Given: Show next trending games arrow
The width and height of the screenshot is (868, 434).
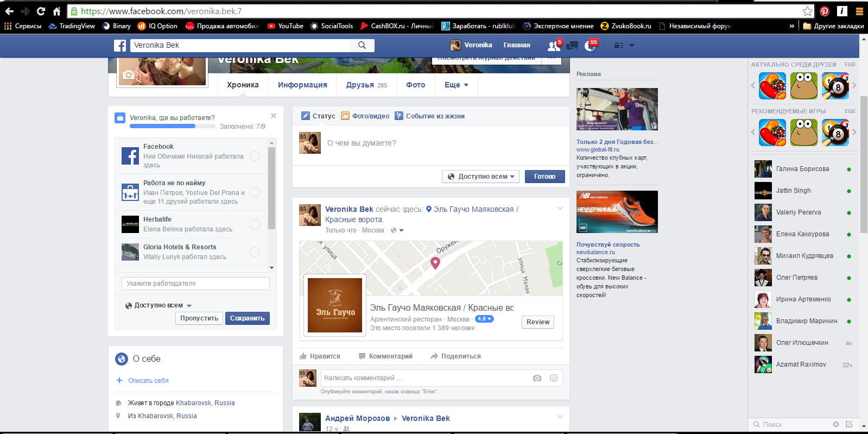Looking at the screenshot, I should point(854,85).
